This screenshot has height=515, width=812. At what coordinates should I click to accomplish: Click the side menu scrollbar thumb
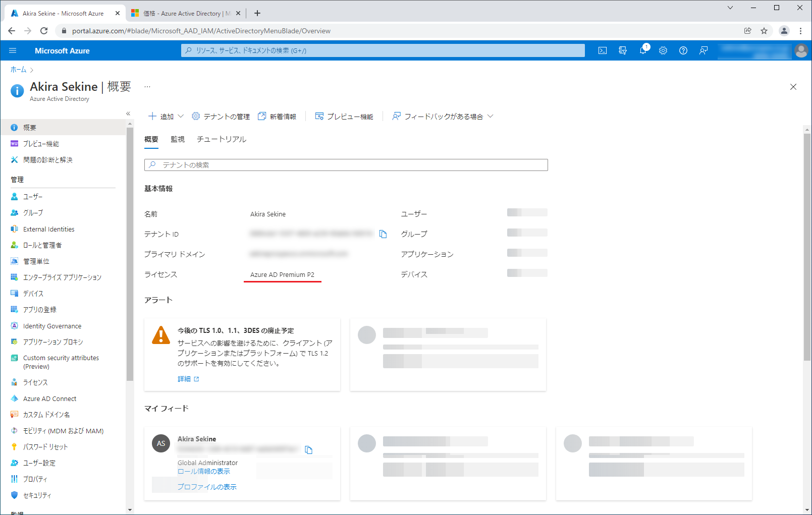click(130, 254)
